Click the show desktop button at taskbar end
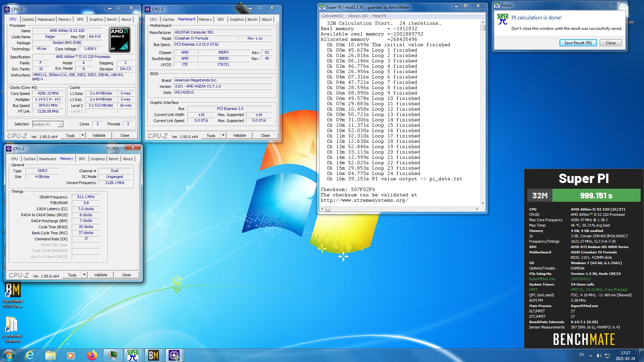The height and width of the screenshot is (362, 644). coord(641,355)
